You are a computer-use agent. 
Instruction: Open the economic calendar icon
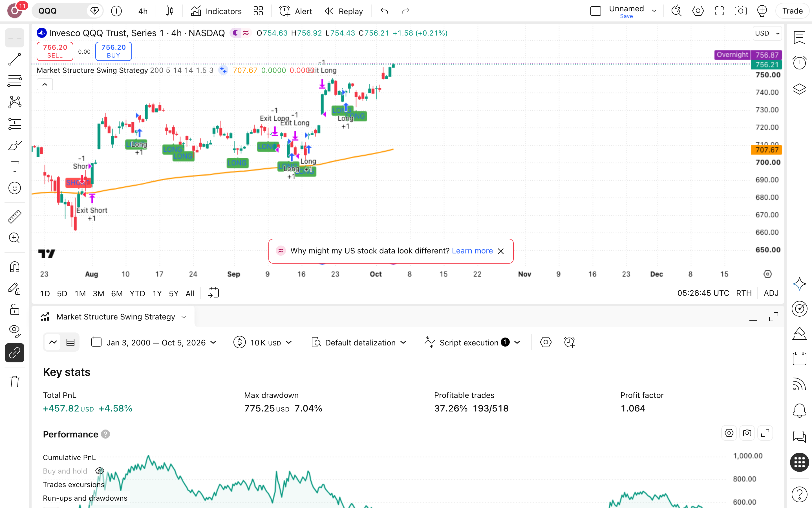(x=799, y=358)
